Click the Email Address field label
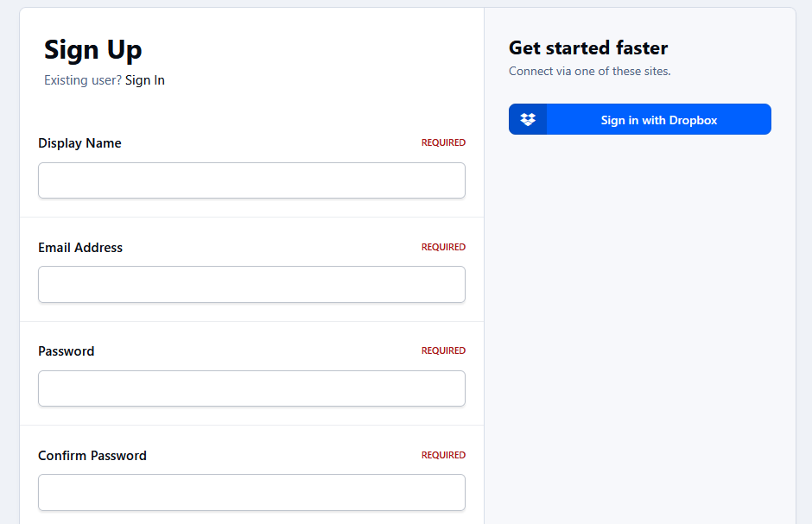The height and width of the screenshot is (524, 812). tap(80, 248)
